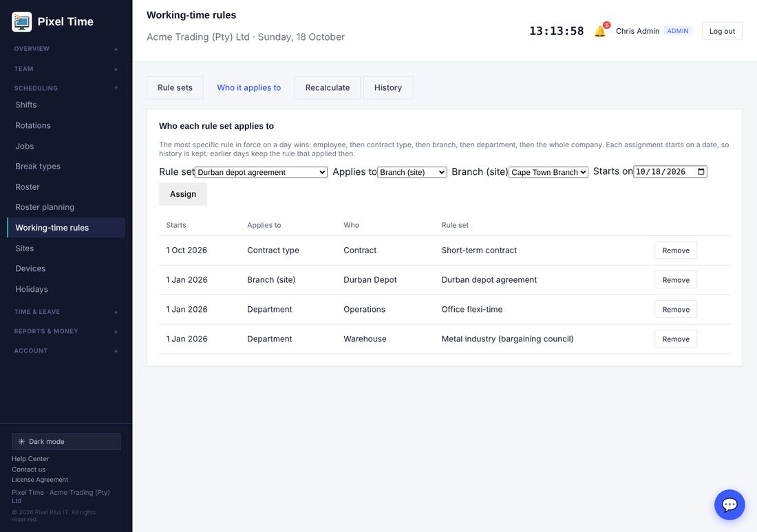The height and width of the screenshot is (532, 757).
Task: Open the Help Center link
Action: click(x=30, y=458)
